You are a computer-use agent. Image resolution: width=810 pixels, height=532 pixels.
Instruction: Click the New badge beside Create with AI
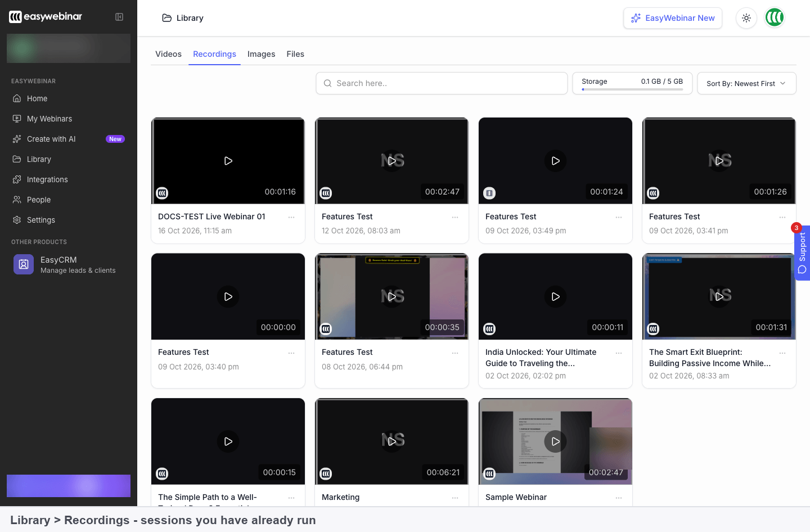(x=115, y=139)
